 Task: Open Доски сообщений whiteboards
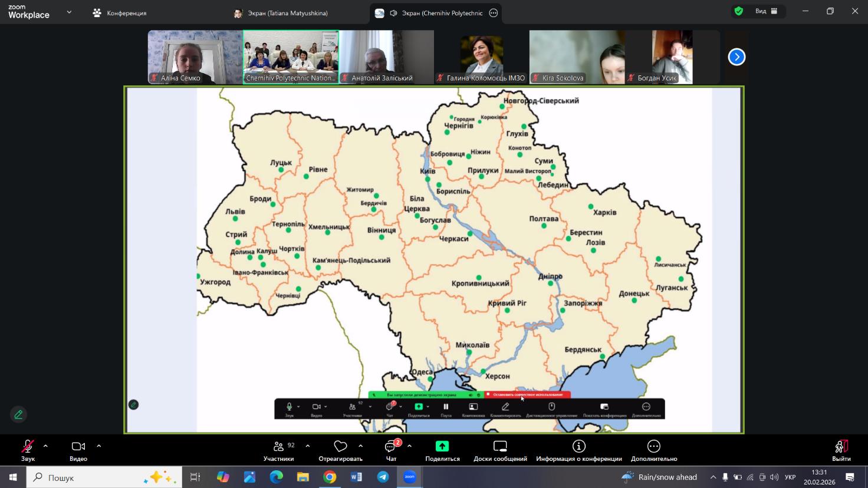click(500, 450)
